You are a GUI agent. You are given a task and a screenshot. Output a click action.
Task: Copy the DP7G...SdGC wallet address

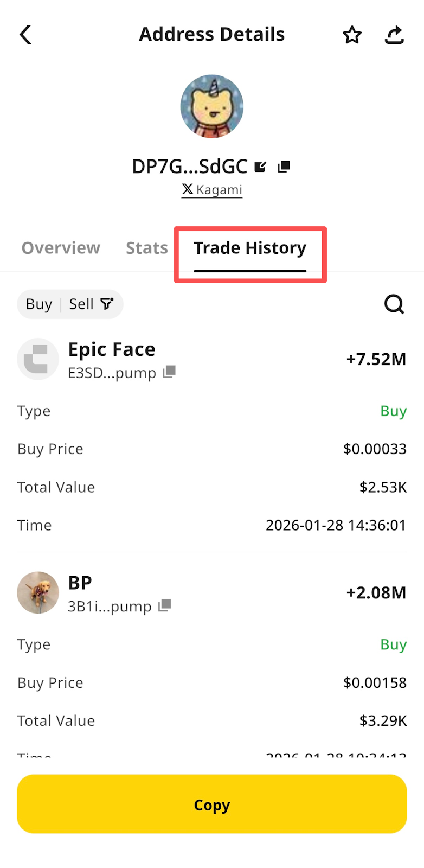284,167
